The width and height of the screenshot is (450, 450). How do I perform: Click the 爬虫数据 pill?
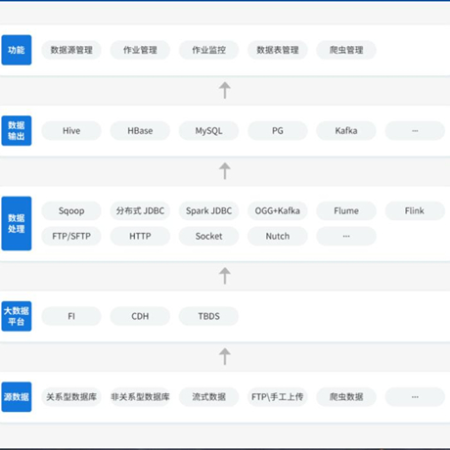click(x=346, y=397)
